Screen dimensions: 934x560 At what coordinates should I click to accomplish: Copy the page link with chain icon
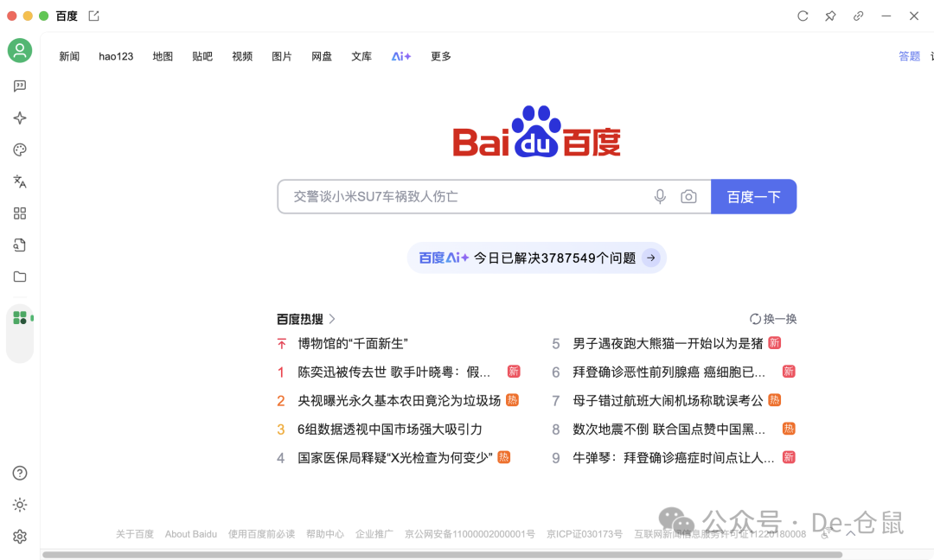click(x=859, y=16)
